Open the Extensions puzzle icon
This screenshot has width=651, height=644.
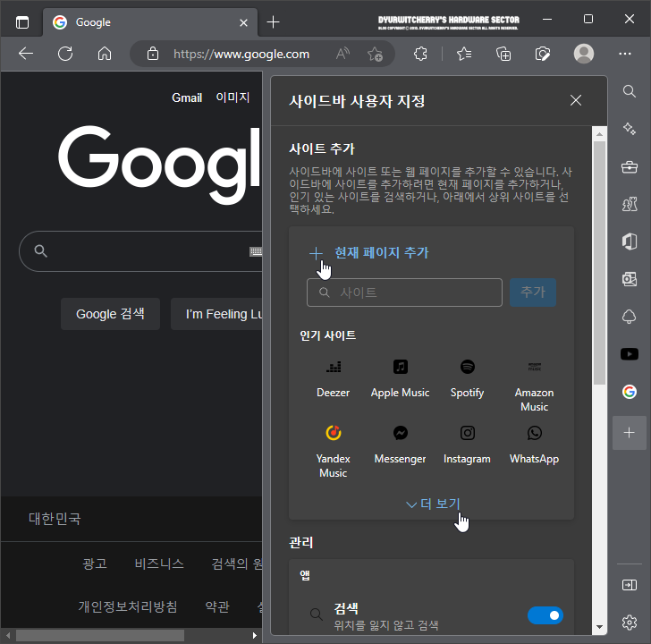click(420, 54)
